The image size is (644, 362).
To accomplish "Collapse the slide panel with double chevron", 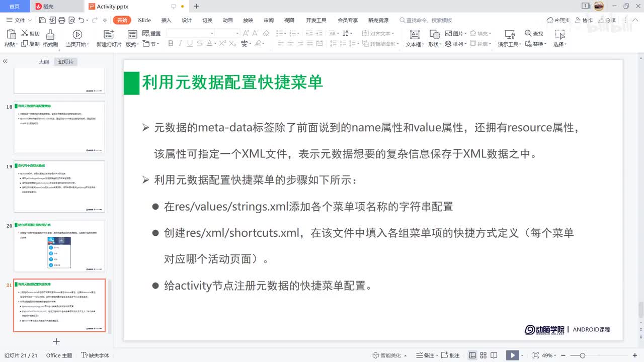I will click(5, 61).
